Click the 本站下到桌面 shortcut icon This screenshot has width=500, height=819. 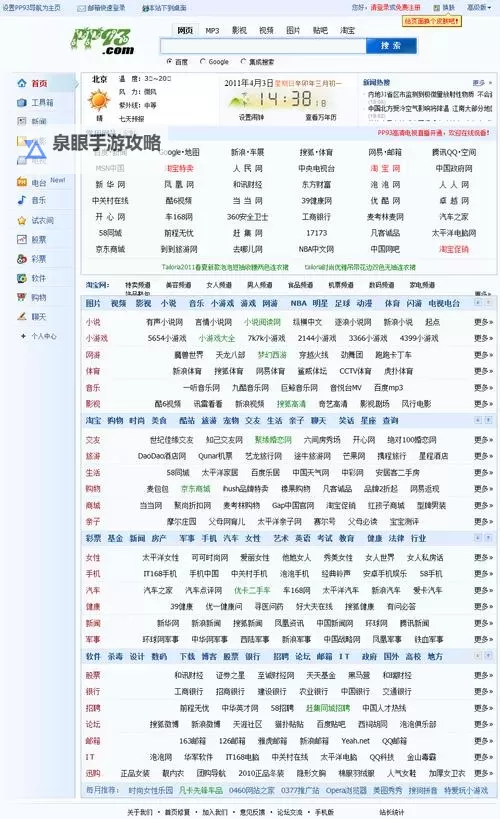click(x=146, y=8)
